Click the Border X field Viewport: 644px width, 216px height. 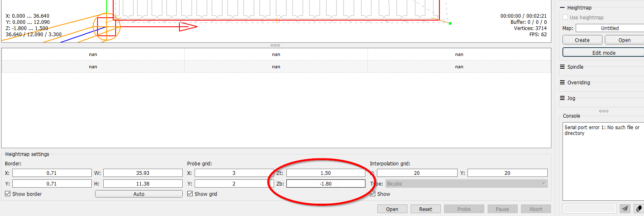[x=52, y=173]
